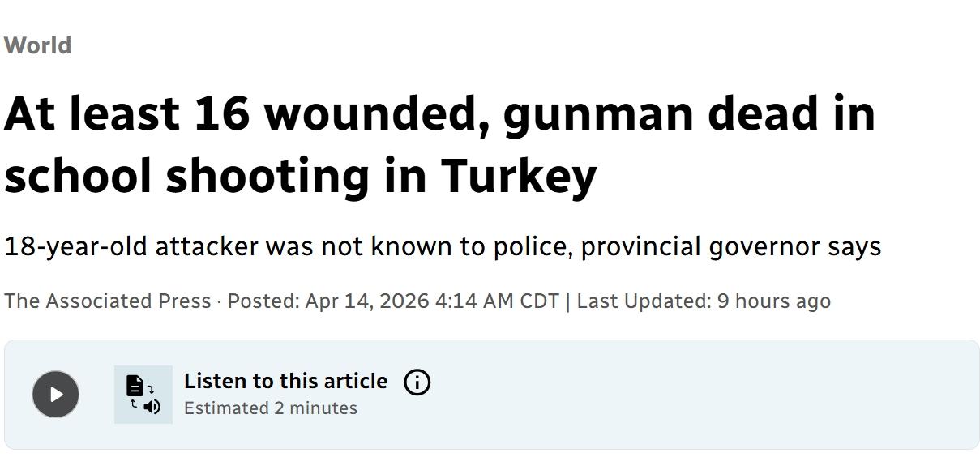Start audio playback with the play button
Screen dimensions: 980x470
[55, 395]
